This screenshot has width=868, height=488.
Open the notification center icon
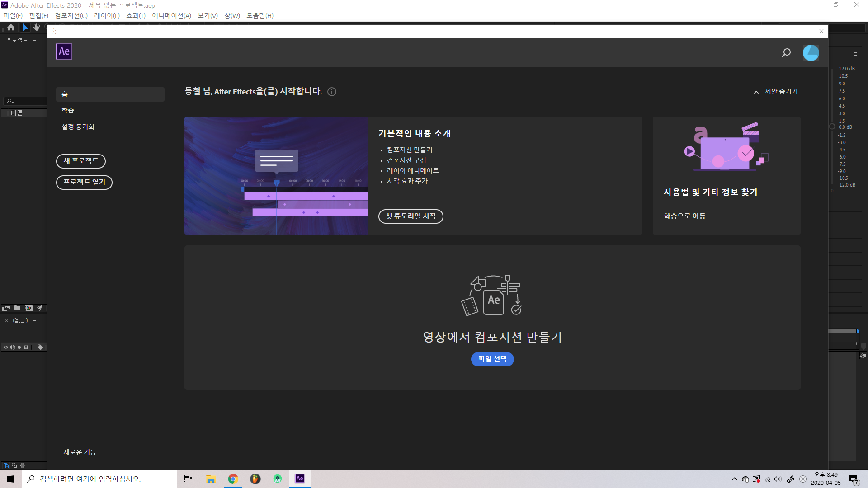[854, 479]
